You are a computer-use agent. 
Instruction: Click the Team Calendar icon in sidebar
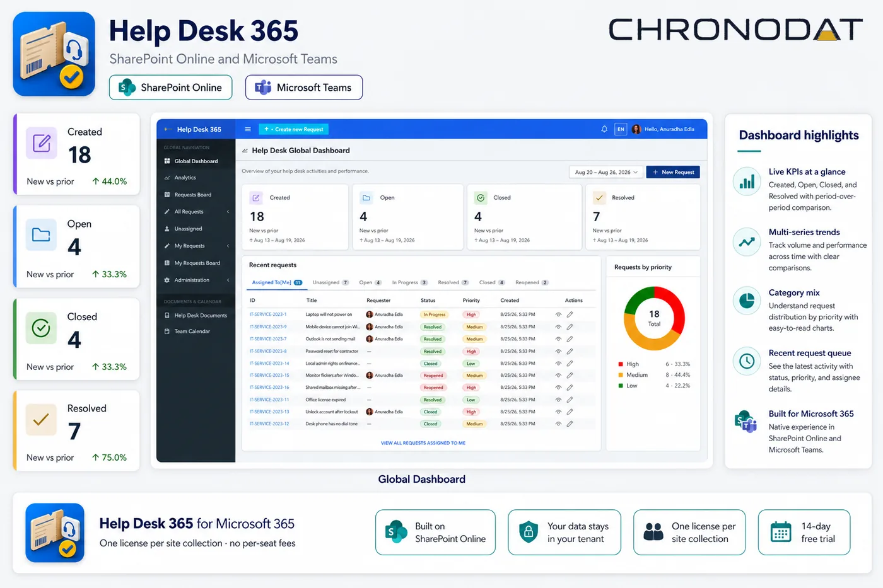tap(167, 331)
